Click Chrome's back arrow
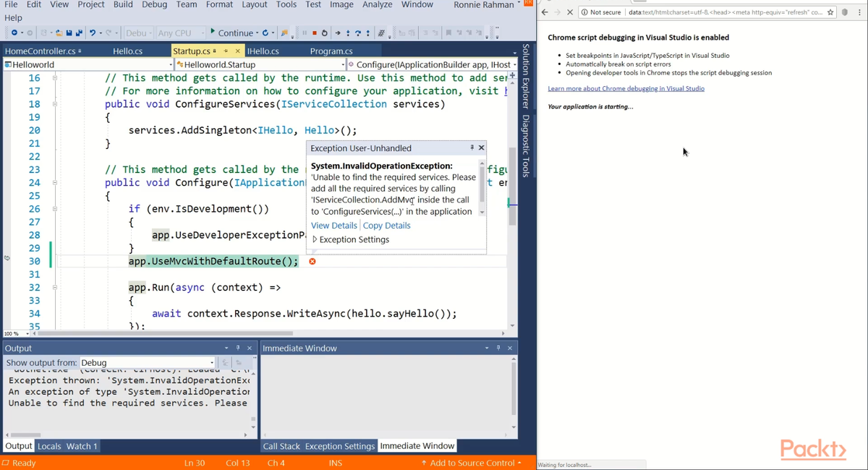This screenshot has width=868, height=470. 545,12
